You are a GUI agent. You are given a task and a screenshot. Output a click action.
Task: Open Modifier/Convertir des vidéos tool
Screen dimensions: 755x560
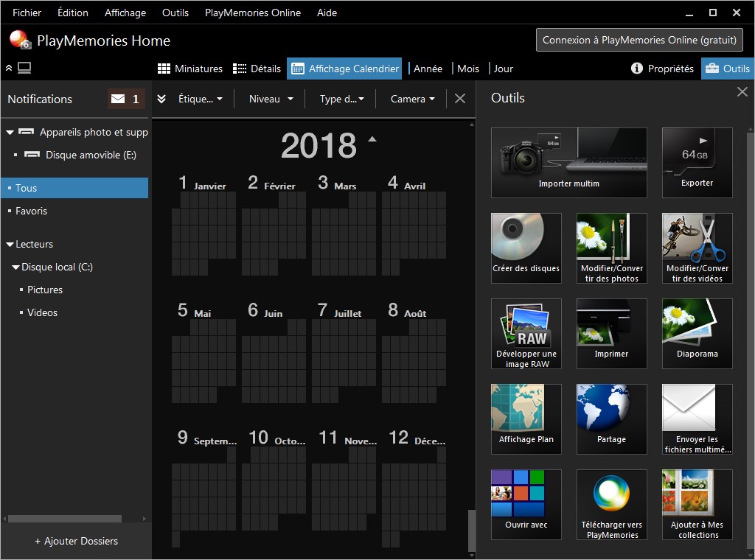click(x=697, y=248)
